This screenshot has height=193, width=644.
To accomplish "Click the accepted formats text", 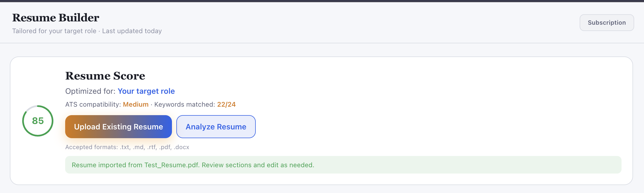I will (127, 147).
